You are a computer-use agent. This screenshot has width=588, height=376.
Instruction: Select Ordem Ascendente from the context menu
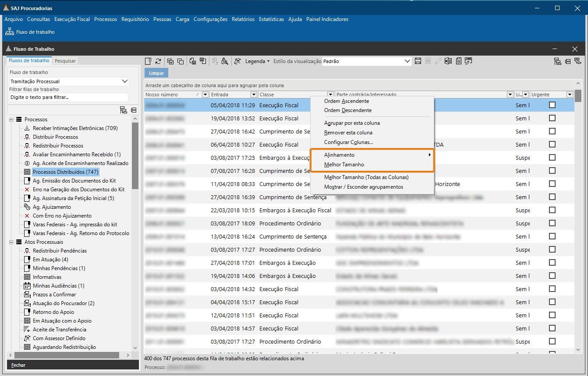point(346,101)
